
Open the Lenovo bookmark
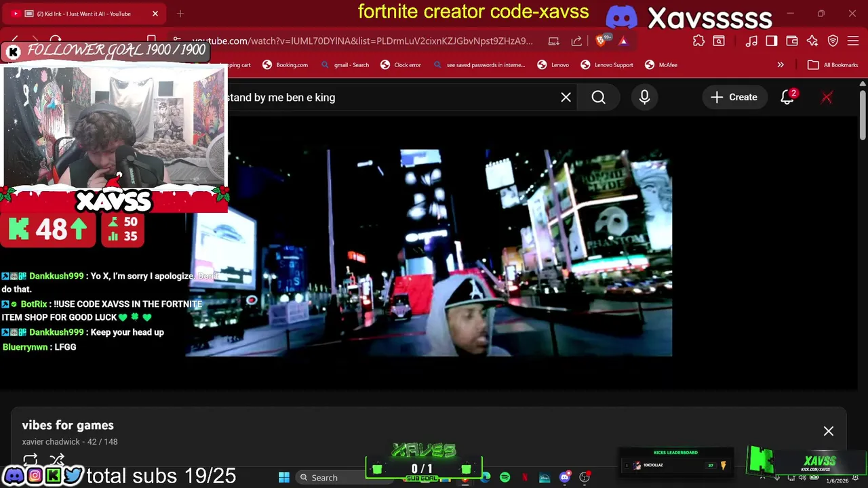tap(553, 65)
